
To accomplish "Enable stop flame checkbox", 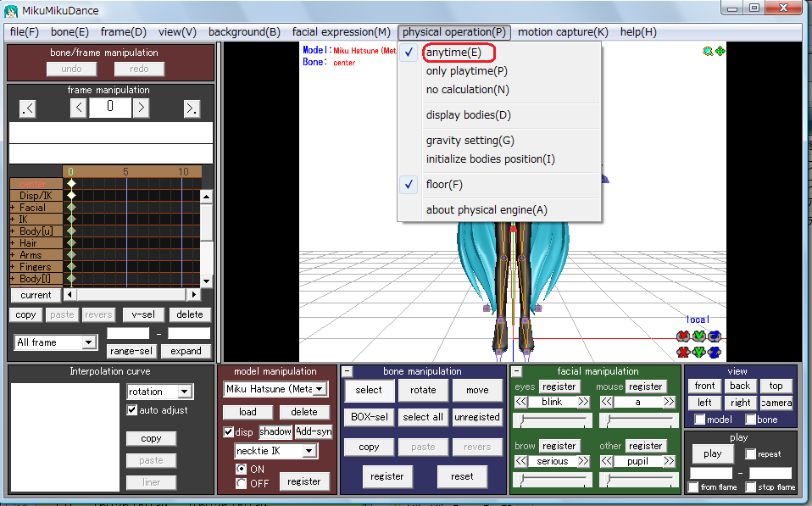I will coord(751,487).
